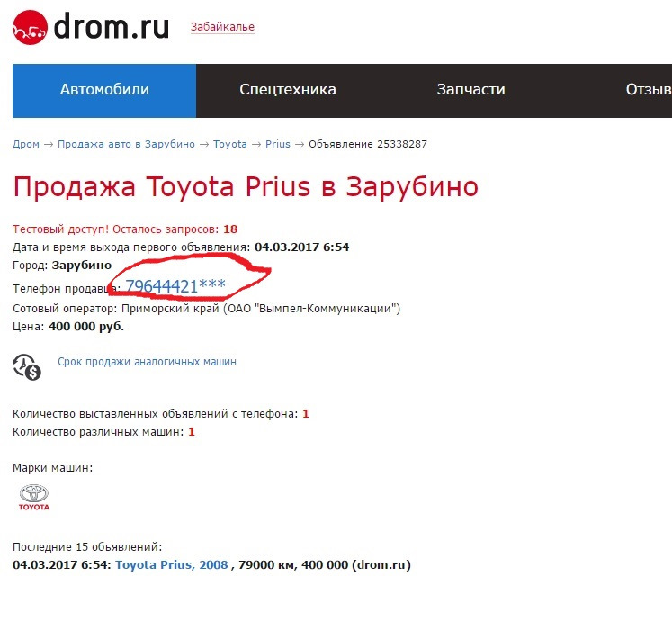Switch to the Автомобили tab
Screen dimensions: 672x621
[x=104, y=91]
